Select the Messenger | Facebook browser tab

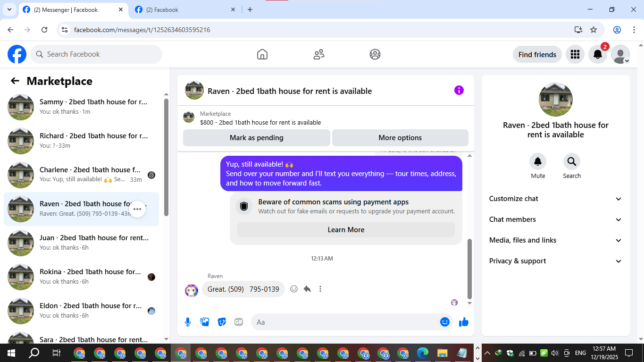point(73,9)
